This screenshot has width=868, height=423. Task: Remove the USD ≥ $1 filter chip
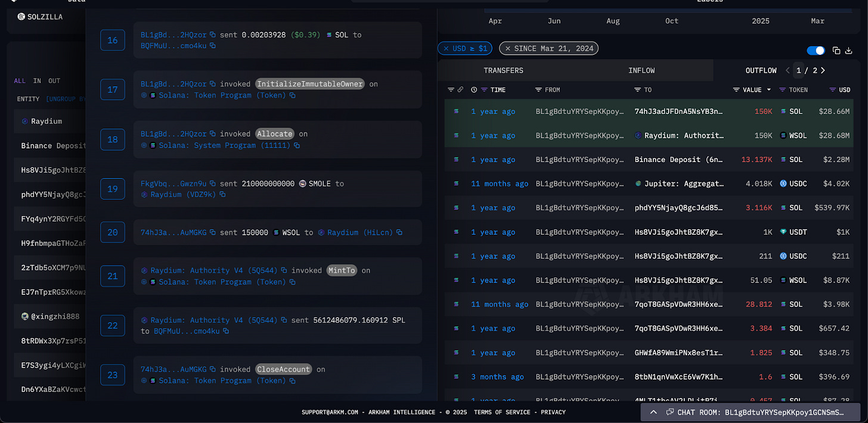446,49
